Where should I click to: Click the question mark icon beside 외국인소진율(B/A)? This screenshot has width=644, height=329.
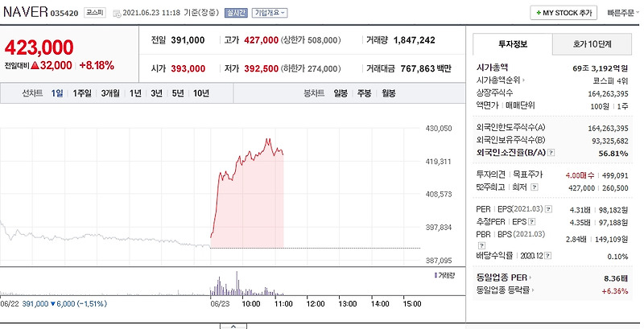551,153
